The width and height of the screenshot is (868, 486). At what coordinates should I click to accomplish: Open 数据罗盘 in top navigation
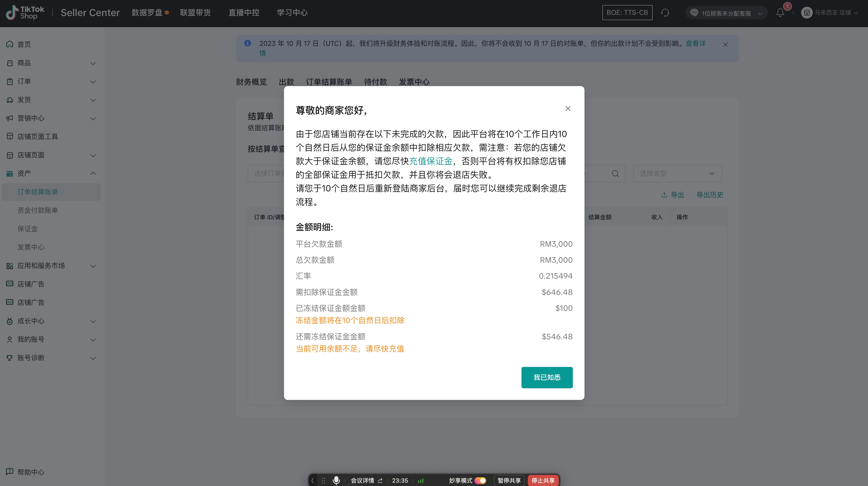[x=147, y=13]
